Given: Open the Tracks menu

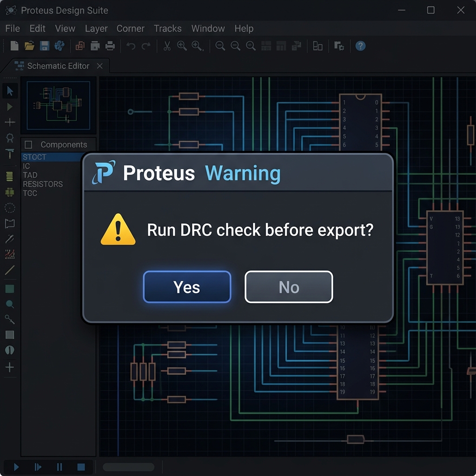Looking at the screenshot, I should (x=167, y=28).
